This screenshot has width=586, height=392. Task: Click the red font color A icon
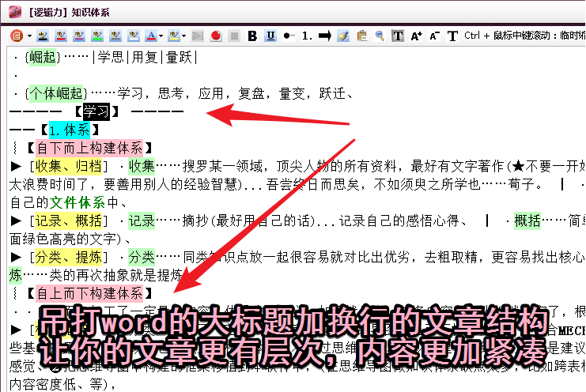click(x=151, y=36)
